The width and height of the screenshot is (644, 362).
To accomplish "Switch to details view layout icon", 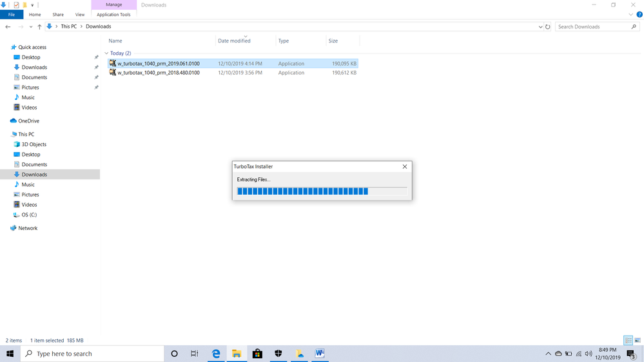I will coord(628,340).
